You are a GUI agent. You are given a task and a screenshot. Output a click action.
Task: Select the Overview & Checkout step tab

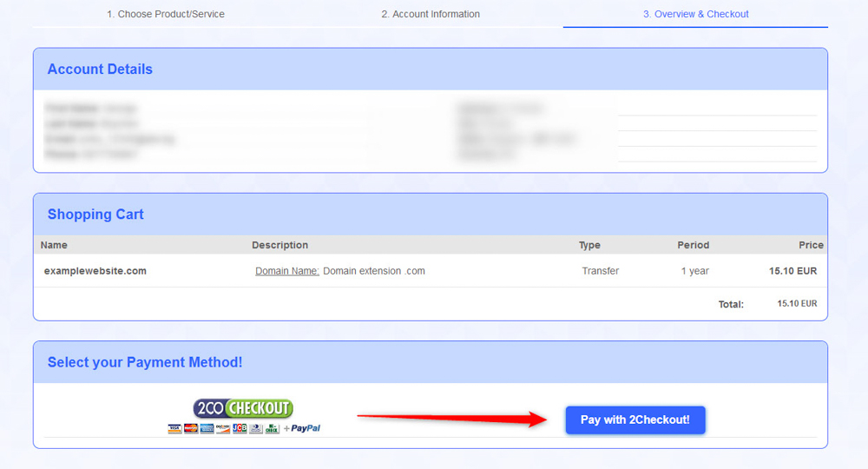tap(695, 14)
